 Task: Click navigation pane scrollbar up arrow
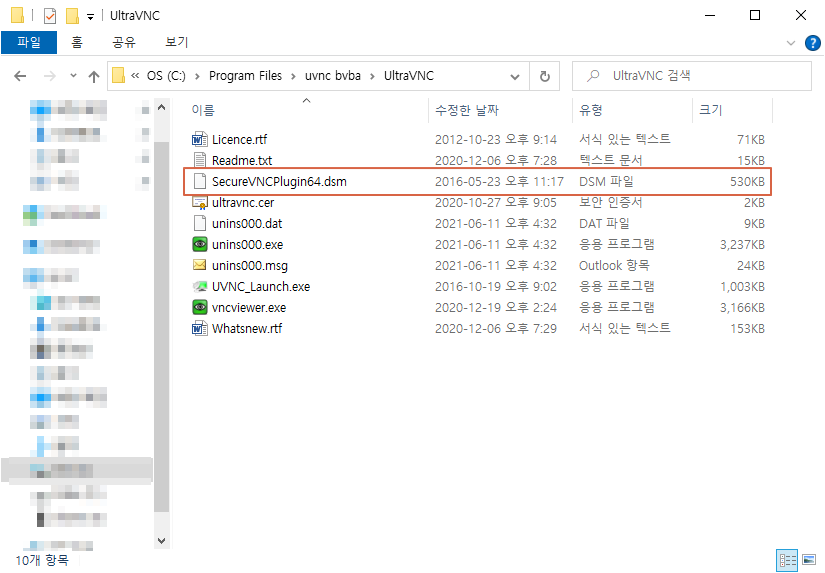[162, 108]
